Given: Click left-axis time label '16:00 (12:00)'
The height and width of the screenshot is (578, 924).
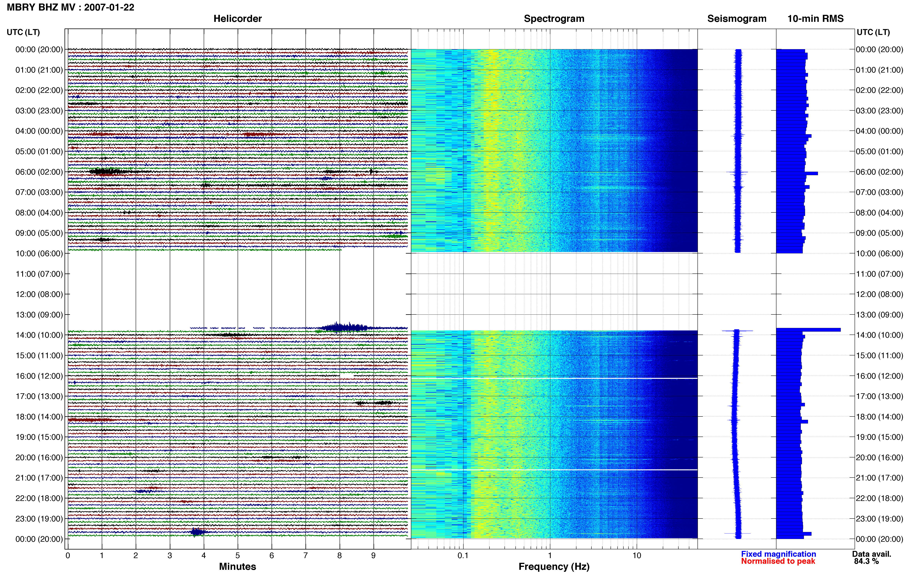Looking at the screenshot, I should click(x=39, y=376).
